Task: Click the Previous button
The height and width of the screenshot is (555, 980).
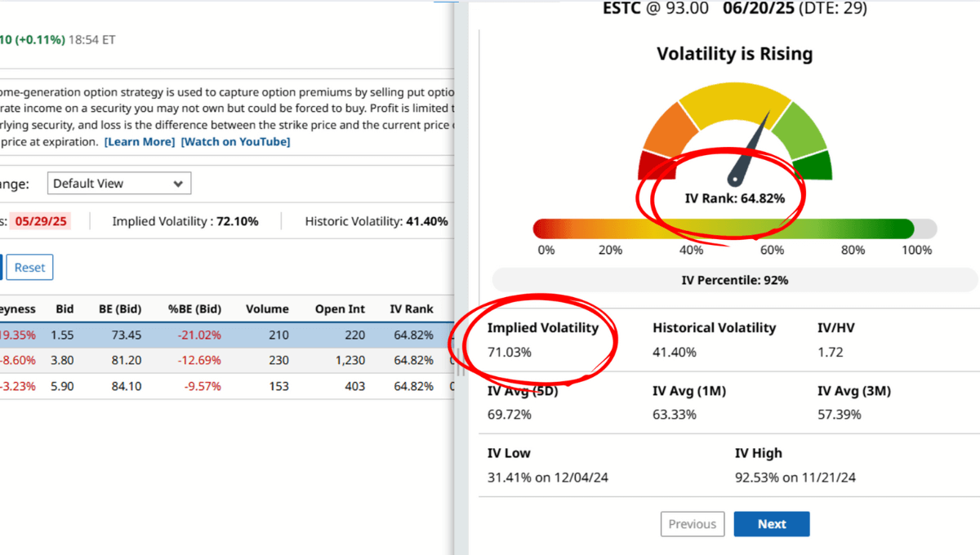Action: point(693,524)
